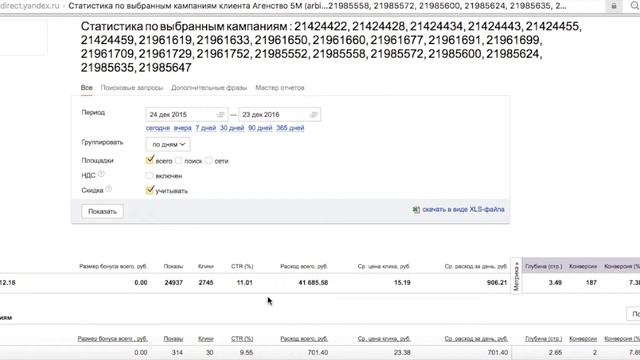Click скачать в виде XLS-файла link

pos(463,209)
